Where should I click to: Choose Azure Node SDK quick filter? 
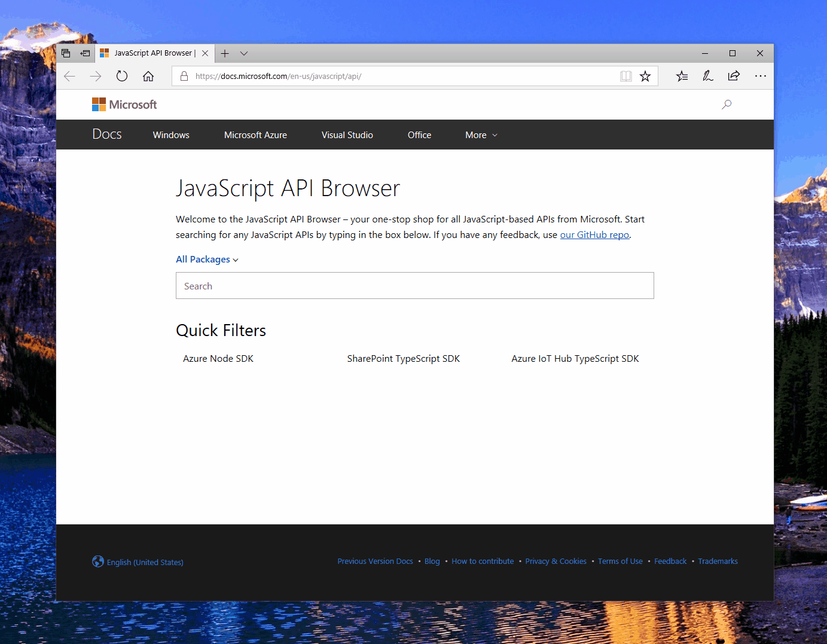tap(218, 359)
